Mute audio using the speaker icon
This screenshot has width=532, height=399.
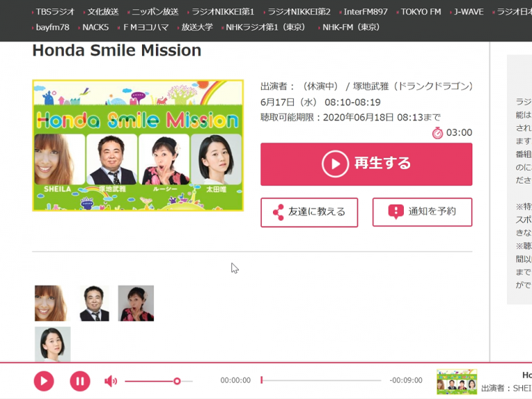111,380
